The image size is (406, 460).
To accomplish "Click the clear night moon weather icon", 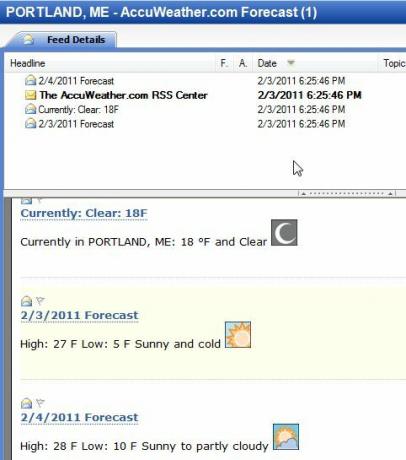I will coord(284,232).
